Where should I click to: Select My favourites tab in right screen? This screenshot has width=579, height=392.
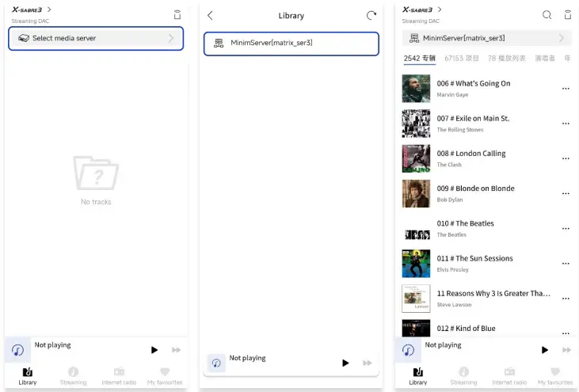555,376
